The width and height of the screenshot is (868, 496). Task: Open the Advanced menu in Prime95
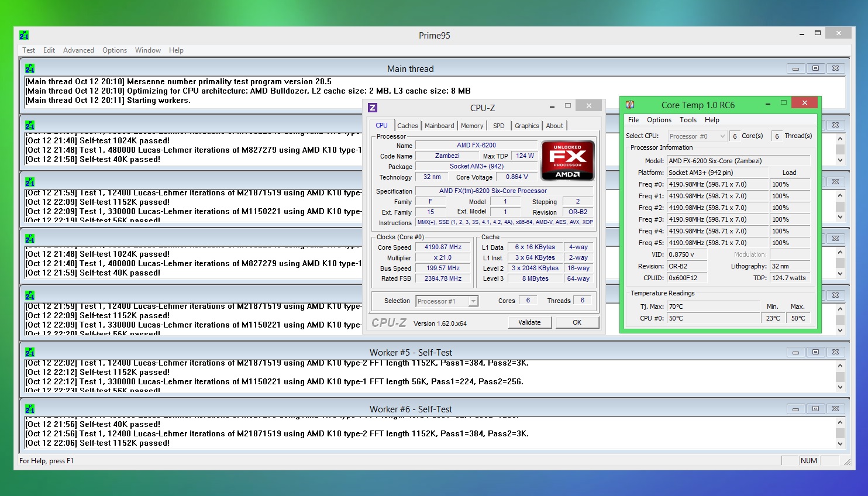tap(78, 50)
